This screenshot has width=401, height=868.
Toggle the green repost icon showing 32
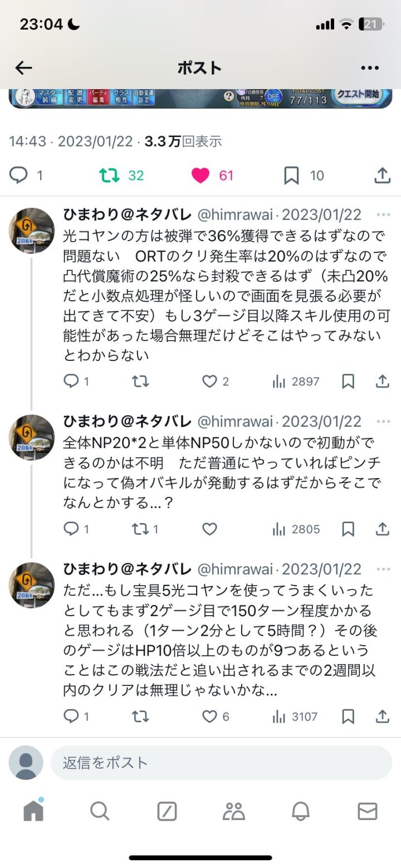point(109,175)
